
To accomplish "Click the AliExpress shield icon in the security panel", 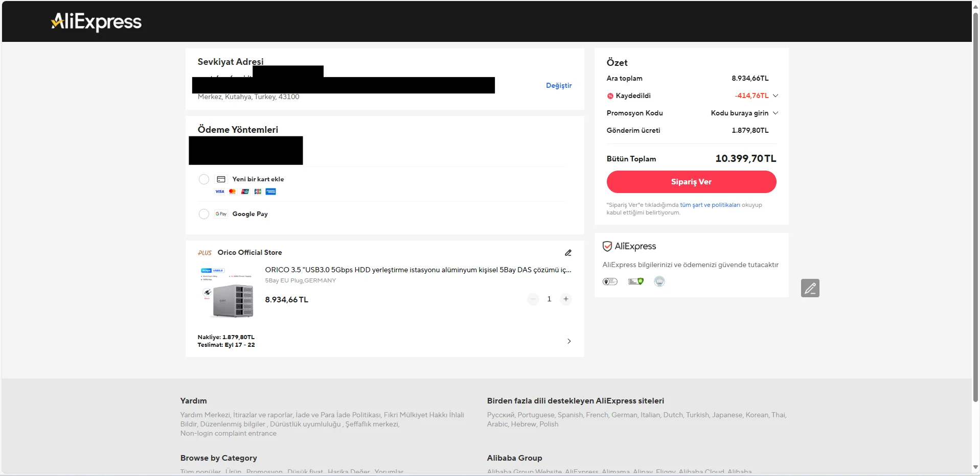I will tap(607, 246).
